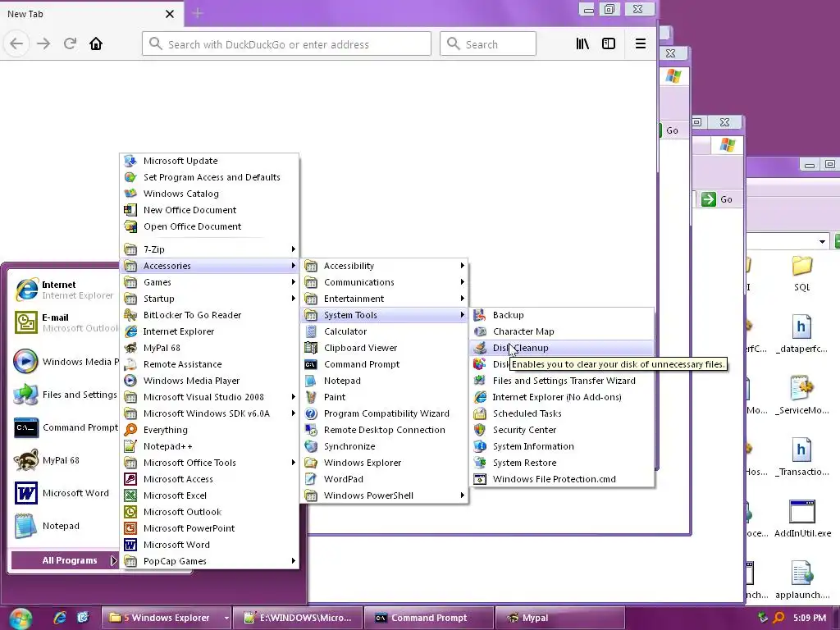Launch System Restore icon

coord(480,463)
